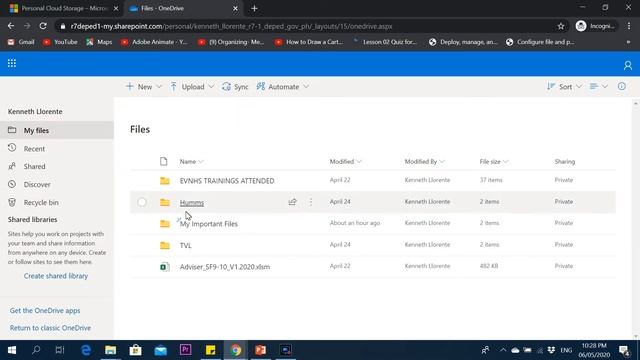Open the Name column header dropdown
Viewport: 640px width, 360px height.
coord(191,162)
